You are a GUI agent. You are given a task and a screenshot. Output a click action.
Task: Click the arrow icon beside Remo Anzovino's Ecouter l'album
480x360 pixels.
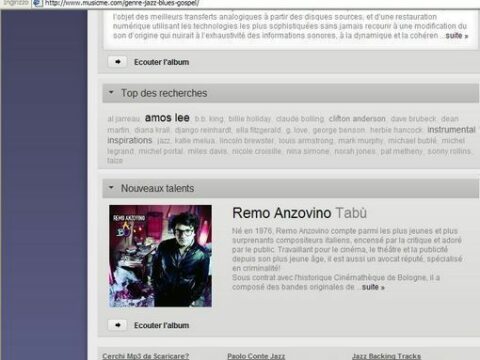[117, 325]
